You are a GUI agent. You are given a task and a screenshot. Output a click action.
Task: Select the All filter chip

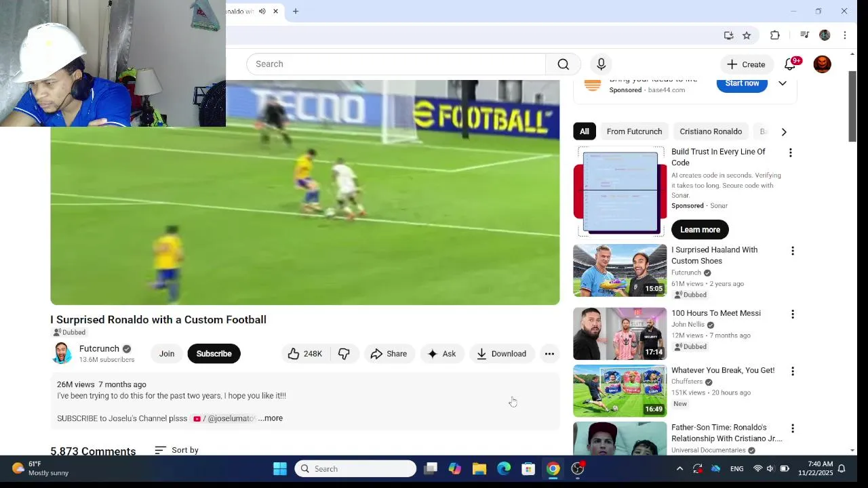(x=584, y=131)
